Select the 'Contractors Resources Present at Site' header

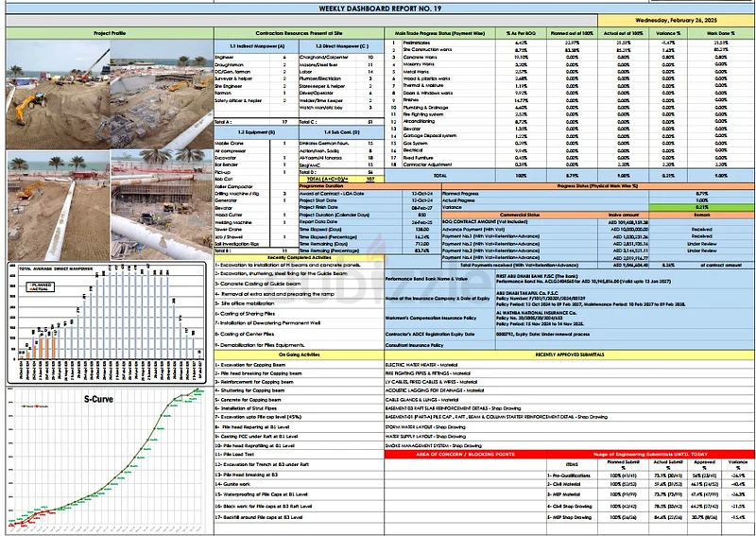299,33
